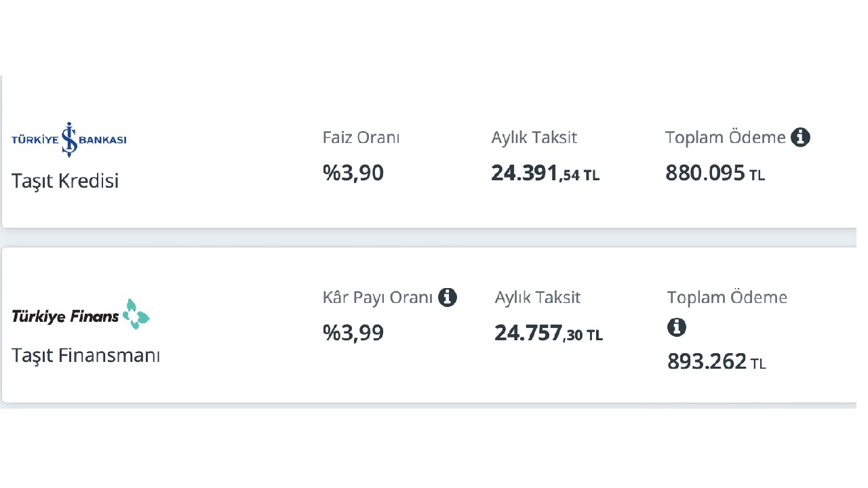This screenshot has height=488, width=868.
Task: Click İş Bankası Aylık Taksit label
Action: point(534,138)
